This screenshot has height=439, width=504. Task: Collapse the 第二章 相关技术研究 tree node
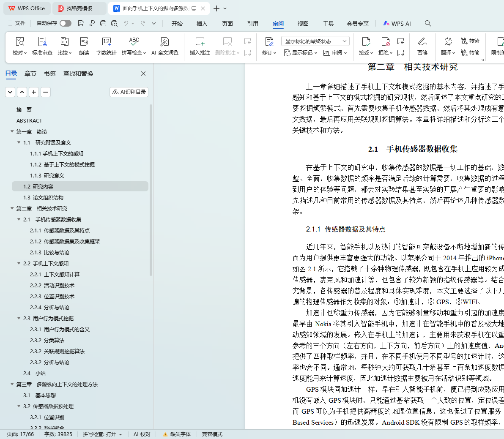pos(12,208)
